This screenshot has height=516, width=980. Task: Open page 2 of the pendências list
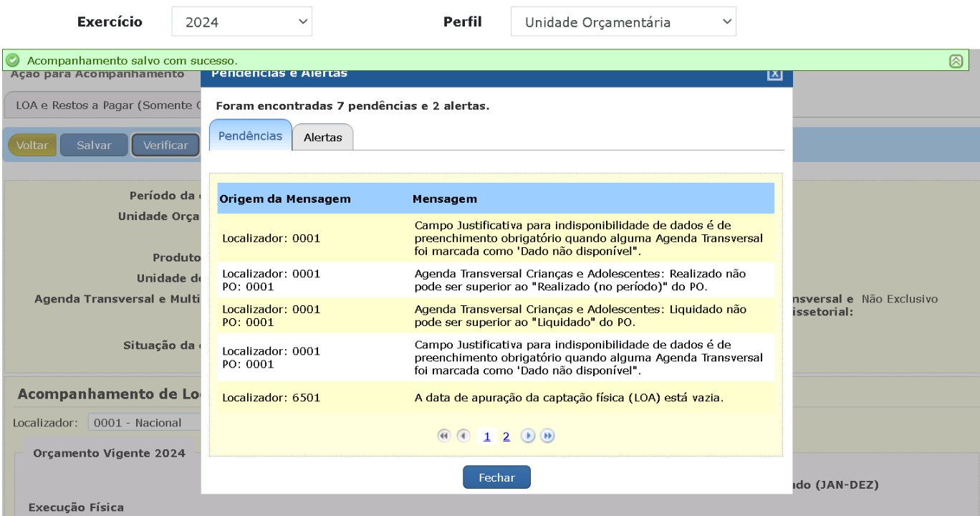[506, 436]
